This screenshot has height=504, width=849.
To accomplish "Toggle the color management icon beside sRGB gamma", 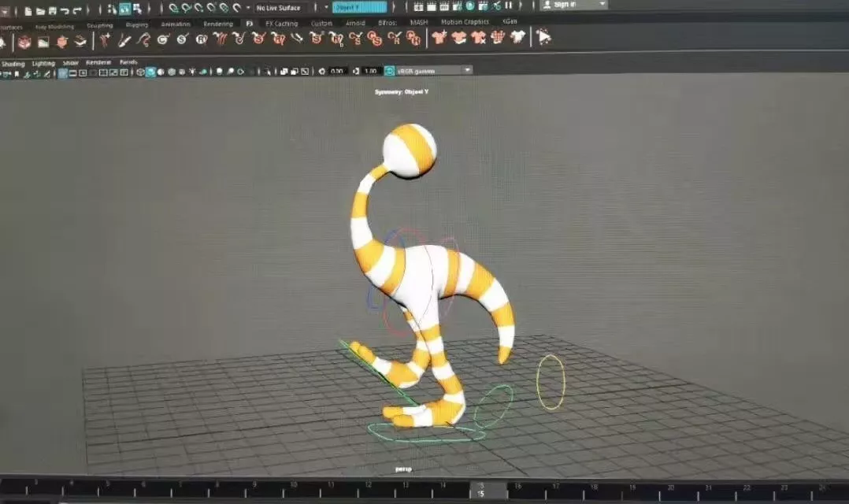I will pos(389,71).
